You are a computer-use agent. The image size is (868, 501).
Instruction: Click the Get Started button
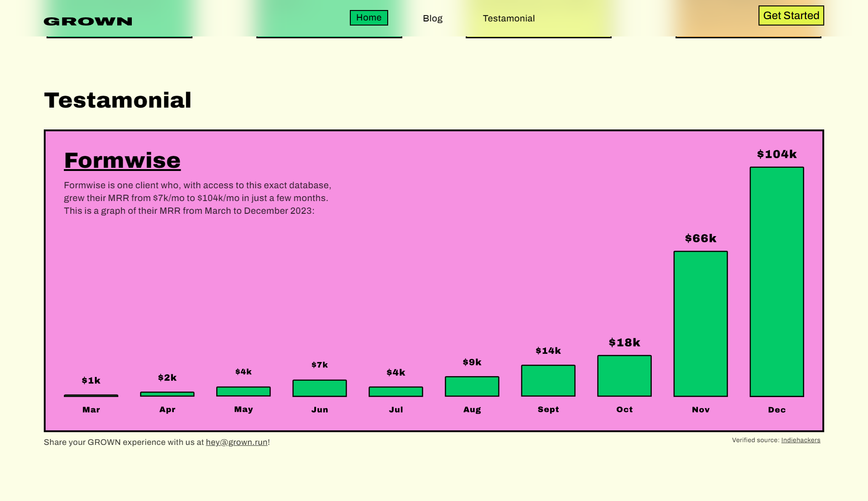coord(791,15)
